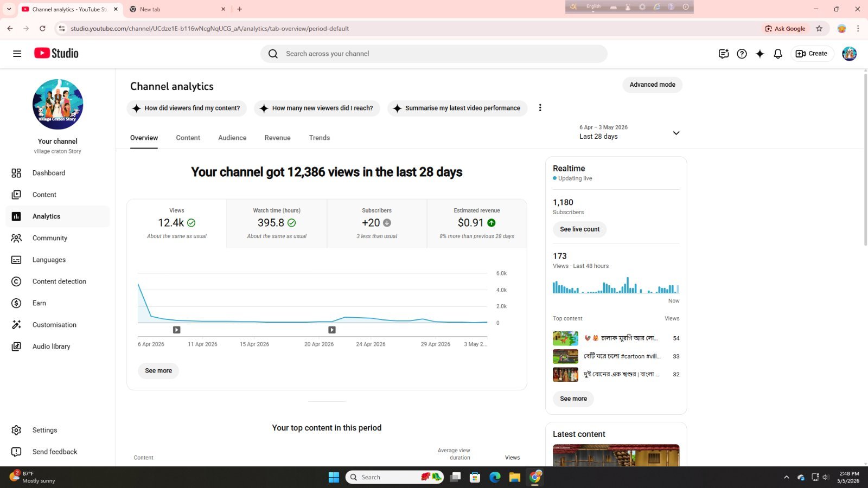Focus the Search across your channel field

click(x=434, y=54)
